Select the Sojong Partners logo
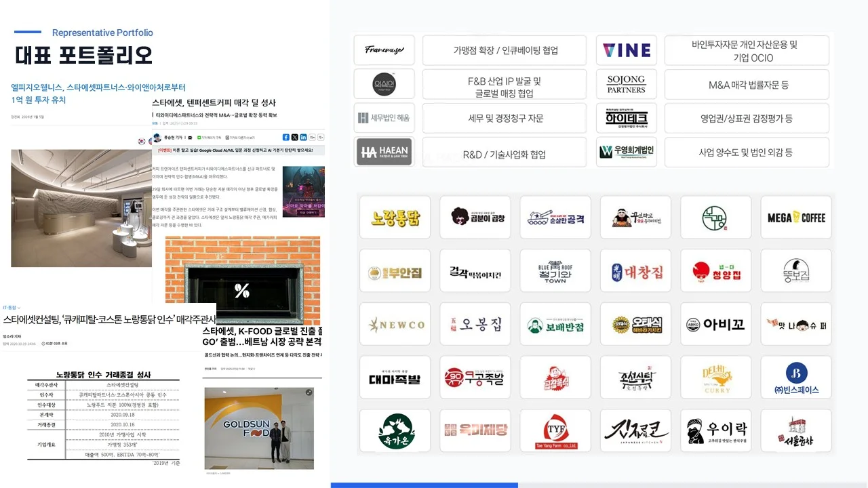This screenshot has height=488, width=868. tap(627, 84)
